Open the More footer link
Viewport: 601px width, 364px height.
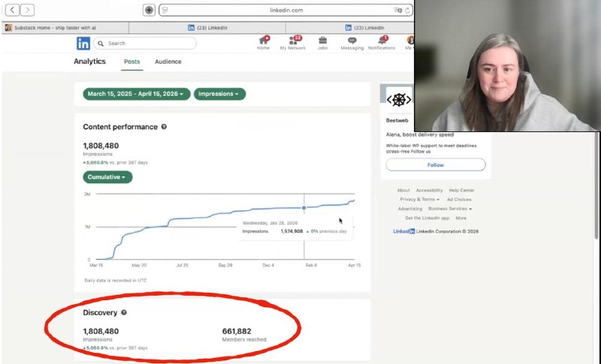(461, 218)
